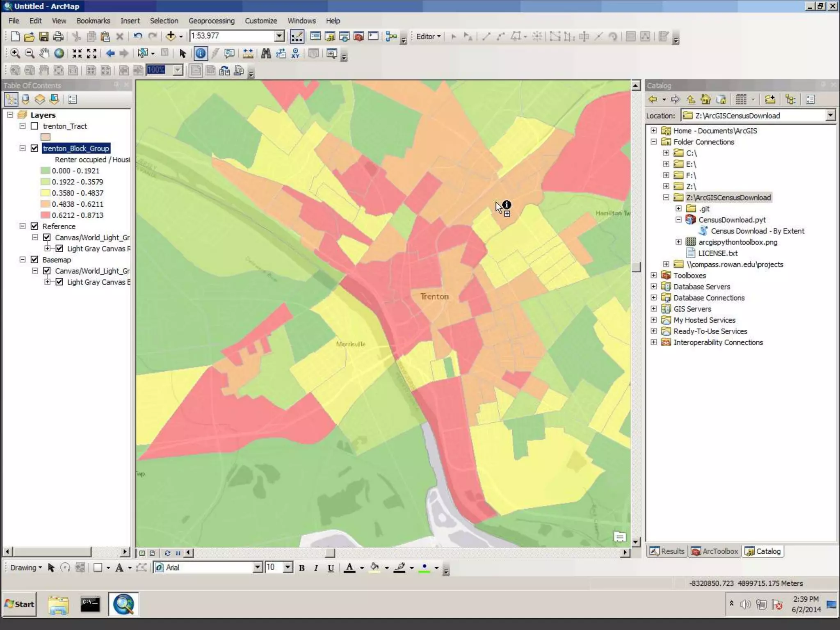
Task: Click the Windows Start button
Action: (x=19, y=604)
